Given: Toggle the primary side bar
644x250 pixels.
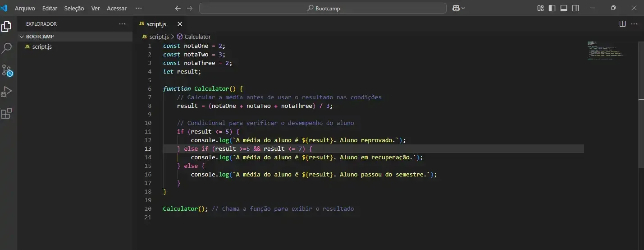Looking at the screenshot, I should (552, 8).
